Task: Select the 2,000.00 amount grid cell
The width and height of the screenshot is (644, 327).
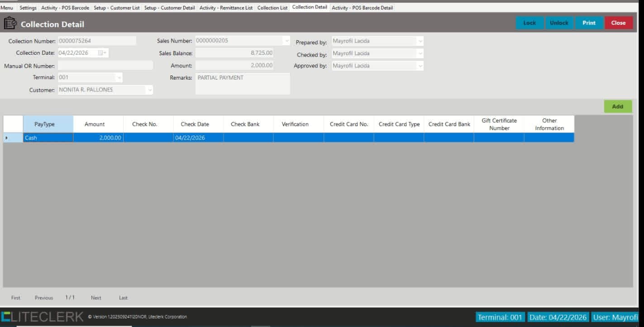Action: (98, 138)
